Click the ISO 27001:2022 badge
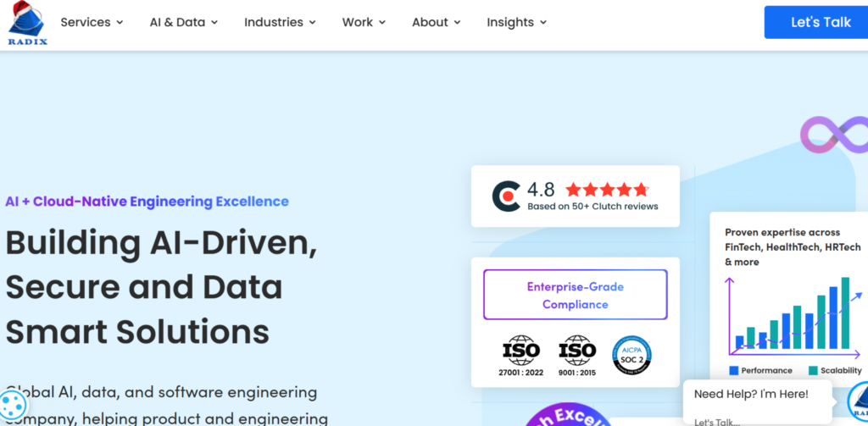868x426 pixels. (520, 356)
